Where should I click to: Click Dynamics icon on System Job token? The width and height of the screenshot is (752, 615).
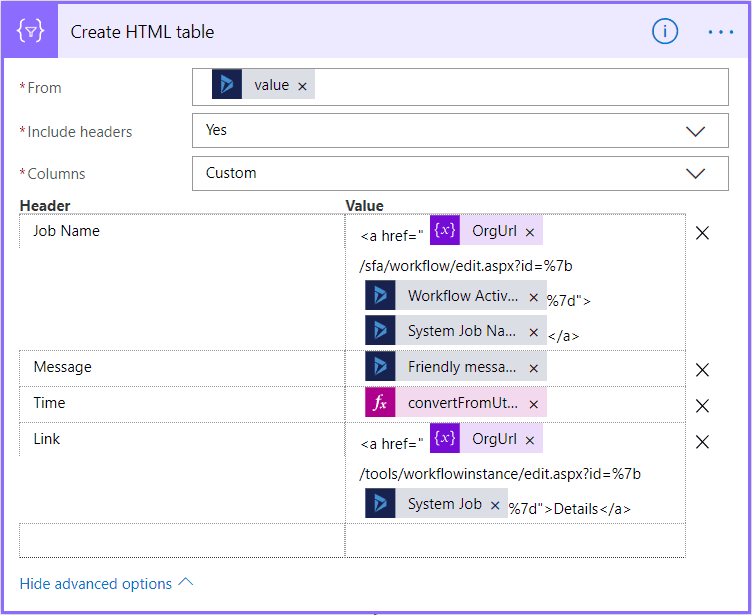tap(380, 503)
